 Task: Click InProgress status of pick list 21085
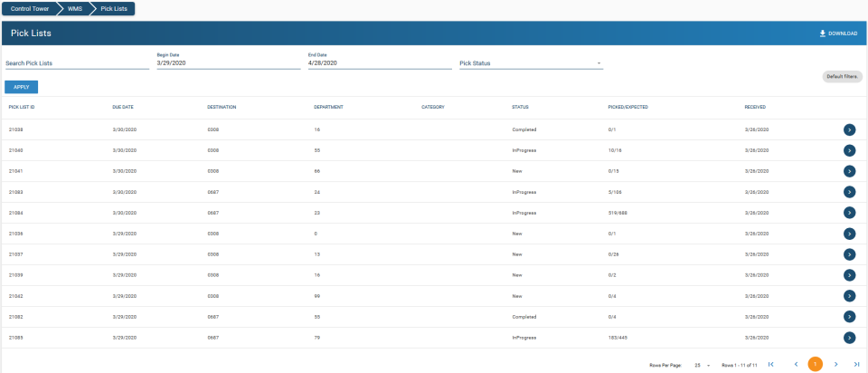coord(524,338)
